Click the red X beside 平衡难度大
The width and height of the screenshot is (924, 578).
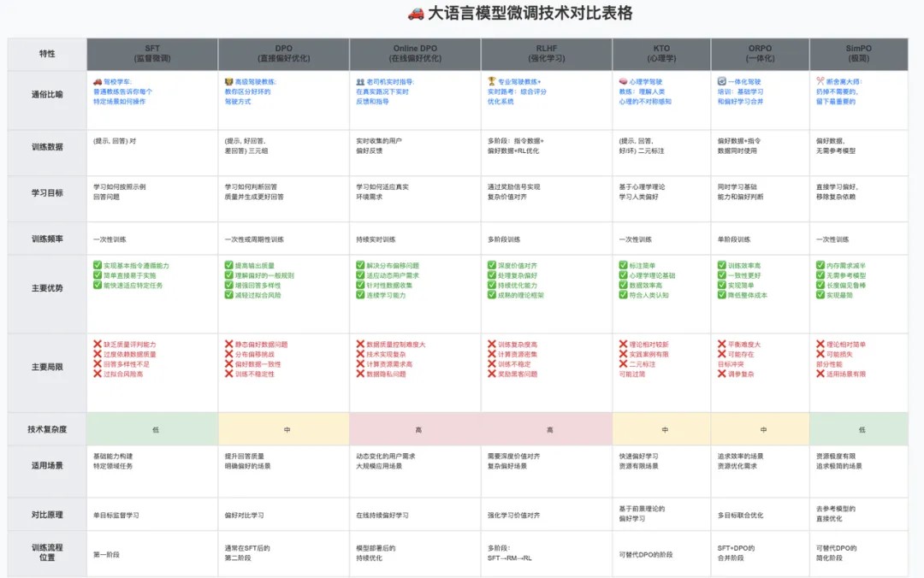(x=721, y=344)
